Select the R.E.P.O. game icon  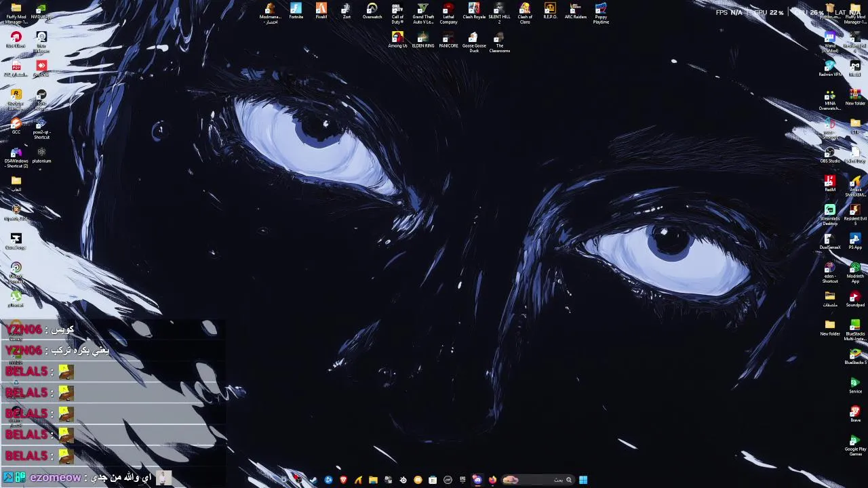[x=550, y=12]
